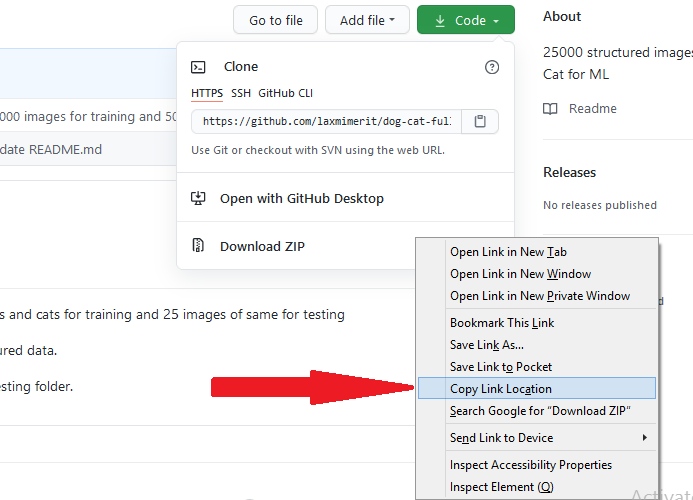Choose Open Link in New Window
693x500 pixels.
(x=537, y=274)
